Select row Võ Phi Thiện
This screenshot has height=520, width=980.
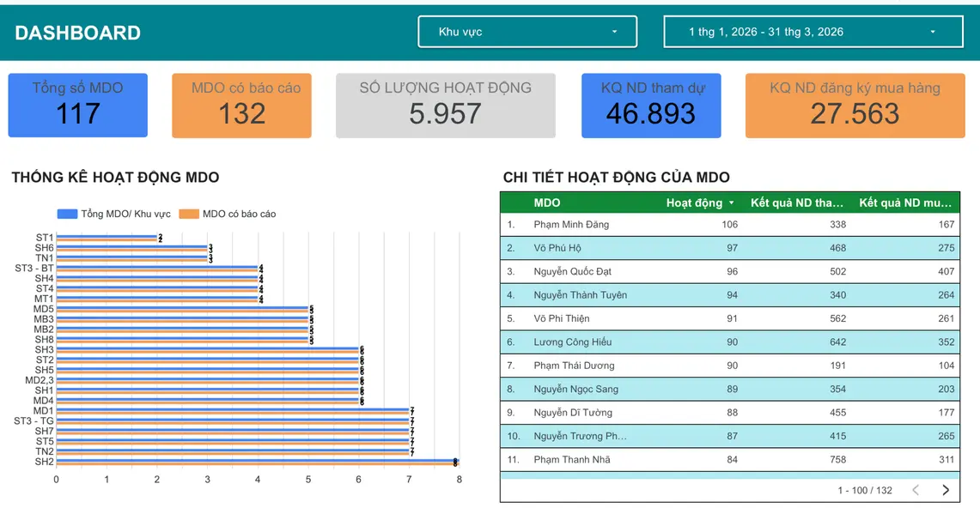point(730,318)
